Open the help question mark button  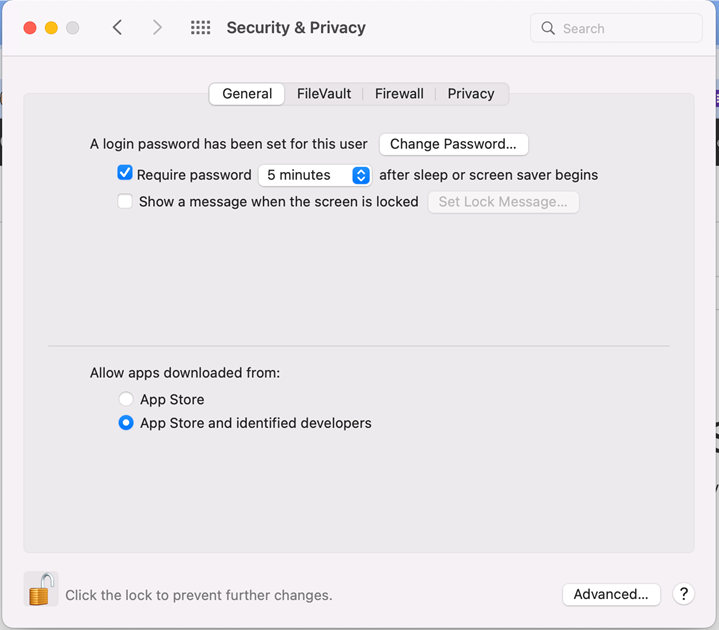tap(684, 594)
